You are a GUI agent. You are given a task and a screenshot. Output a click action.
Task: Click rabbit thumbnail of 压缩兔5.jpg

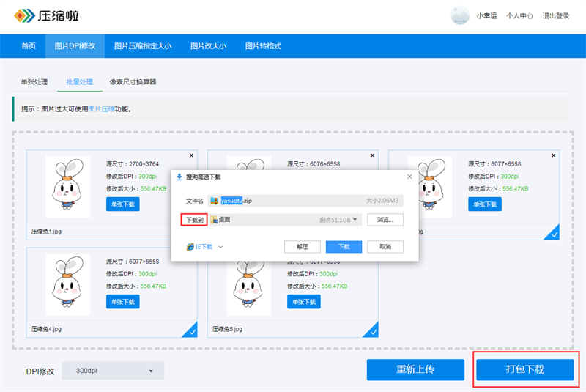coord(249,288)
